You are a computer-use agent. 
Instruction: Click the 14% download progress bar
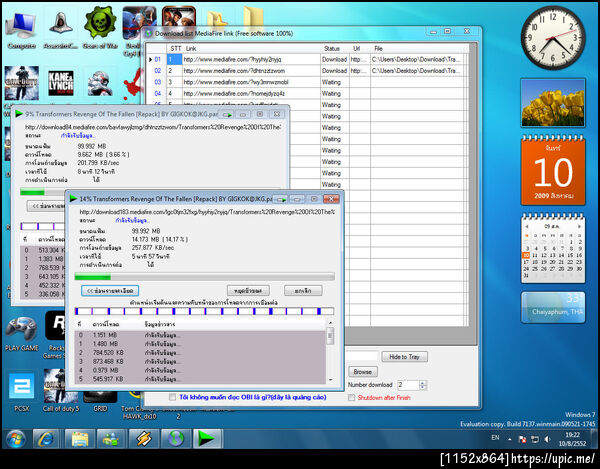(204, 277)
